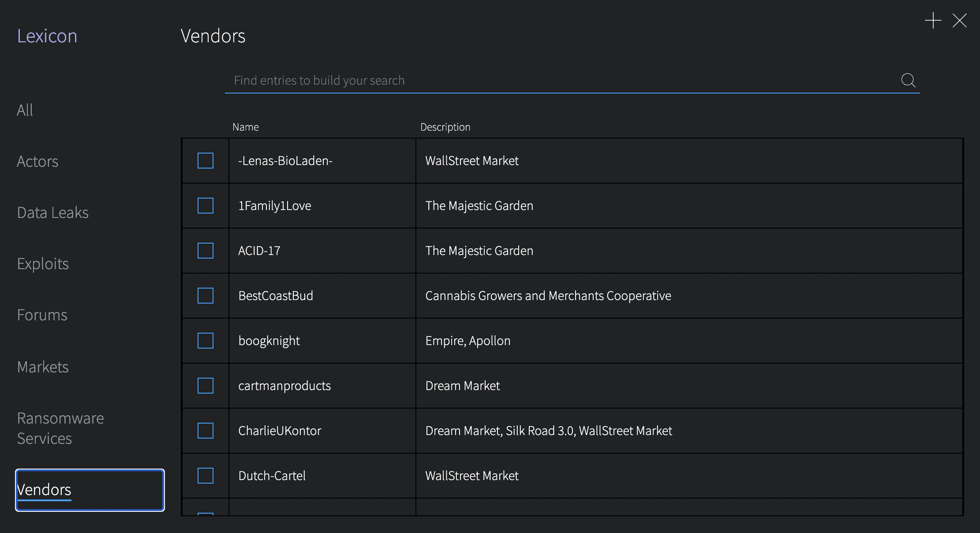Switch to the Actors category
Image resolution: width=980 pixels, height=533 pixels.
[37, 161]
